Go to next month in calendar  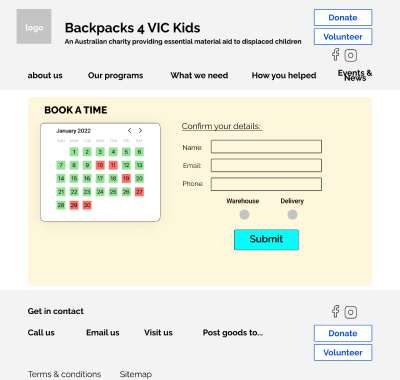[140, 130]
